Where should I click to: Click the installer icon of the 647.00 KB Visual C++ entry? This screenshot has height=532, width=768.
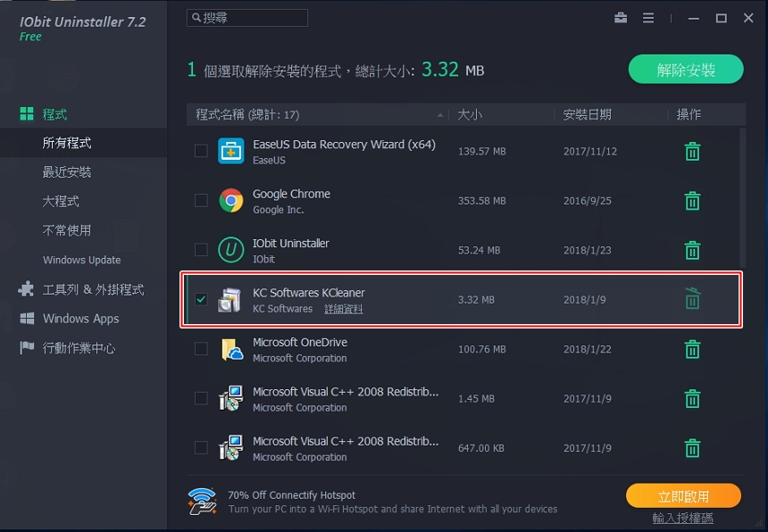coord(230,448)
